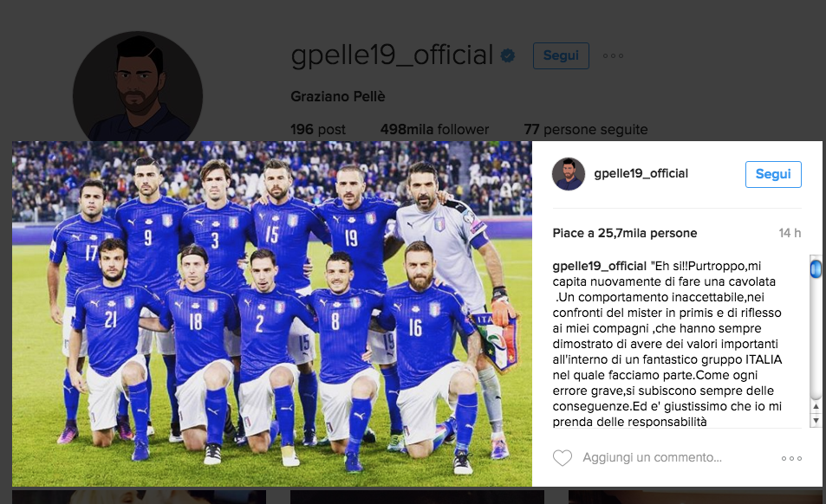The width and height of the screenshot is (826, 504).
Task: Open profile options menu beside header Segui
Action: [x=613, y=55]
